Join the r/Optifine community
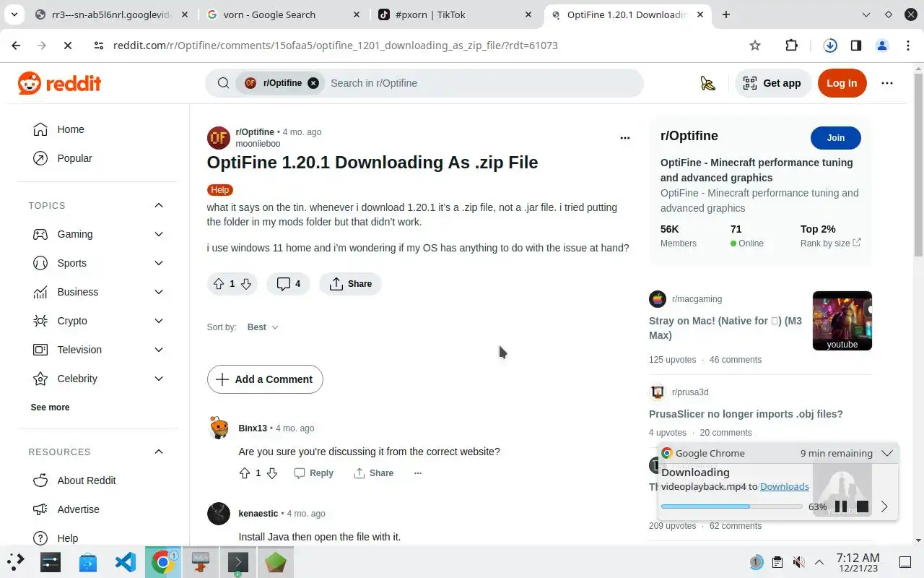Screen dimensions: 924x578 [835, 138]
